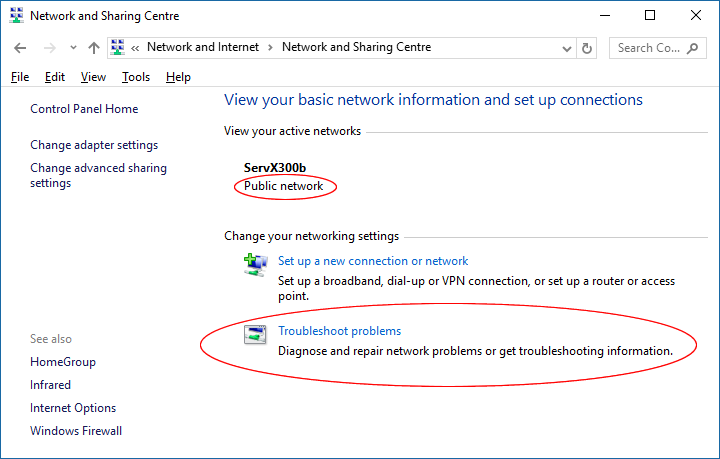Click the Back navigation arrow
The image size is (720, 459).
point(20,48)
